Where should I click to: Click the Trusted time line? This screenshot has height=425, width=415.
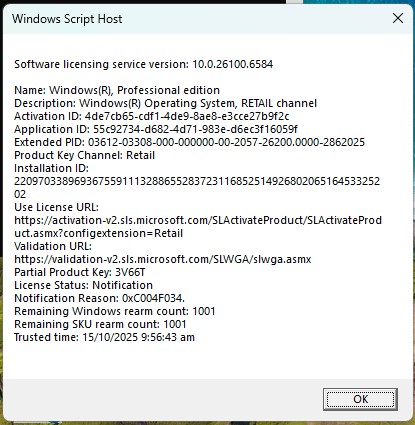(x=104, y=337)
